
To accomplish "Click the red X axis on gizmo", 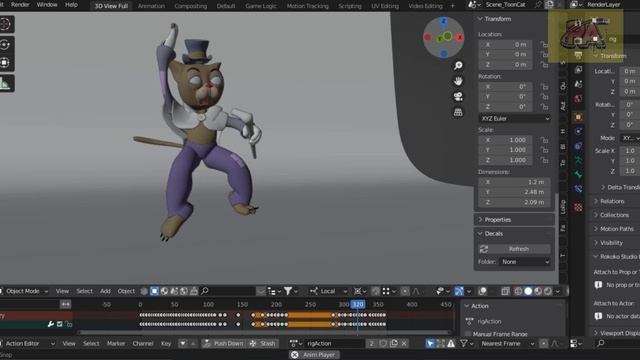I will click(460, 38).
